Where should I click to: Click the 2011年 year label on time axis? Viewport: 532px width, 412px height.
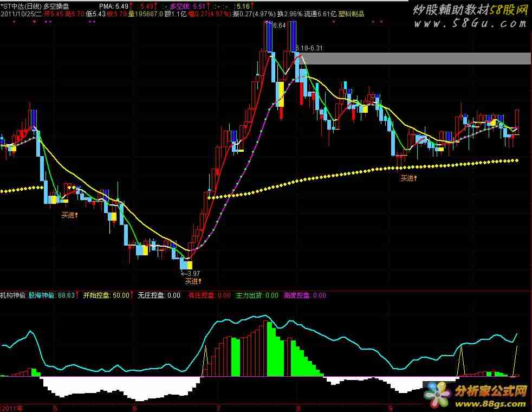(x=12, y=408)
